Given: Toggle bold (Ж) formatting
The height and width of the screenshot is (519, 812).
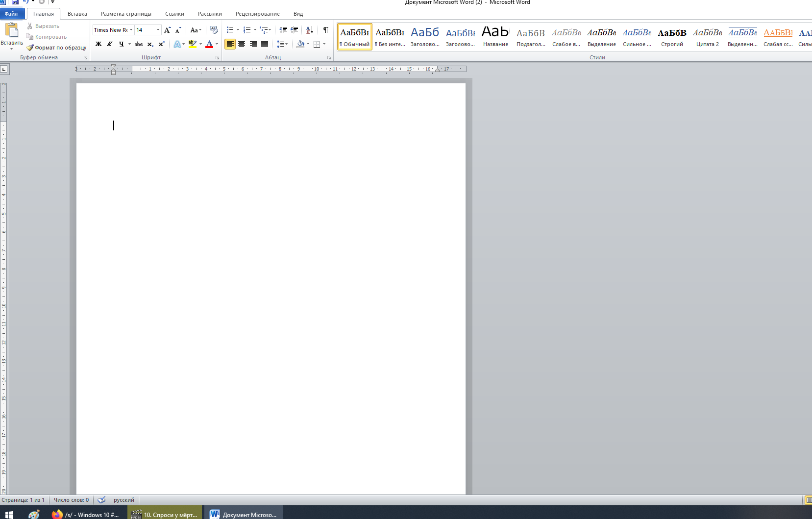Looking at the screenshot, I should click(x=98, y=44).
